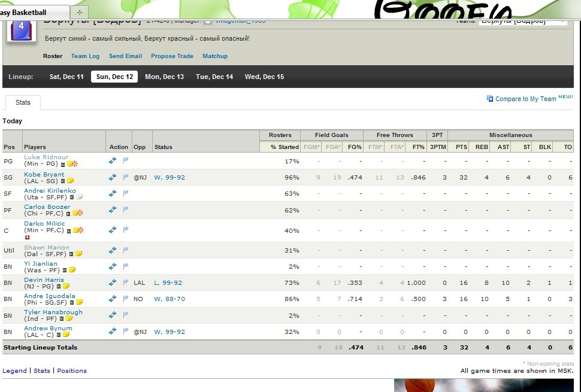
Task: Flag Luke Ridnour with the watch flag icon
Action: pyautogui.click(x=126, y=160)
